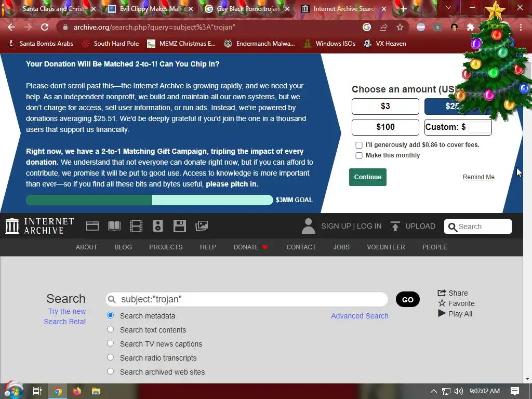Open the notification center icon
This screenshot has width=532, height=399.
[x=515, y=391]
